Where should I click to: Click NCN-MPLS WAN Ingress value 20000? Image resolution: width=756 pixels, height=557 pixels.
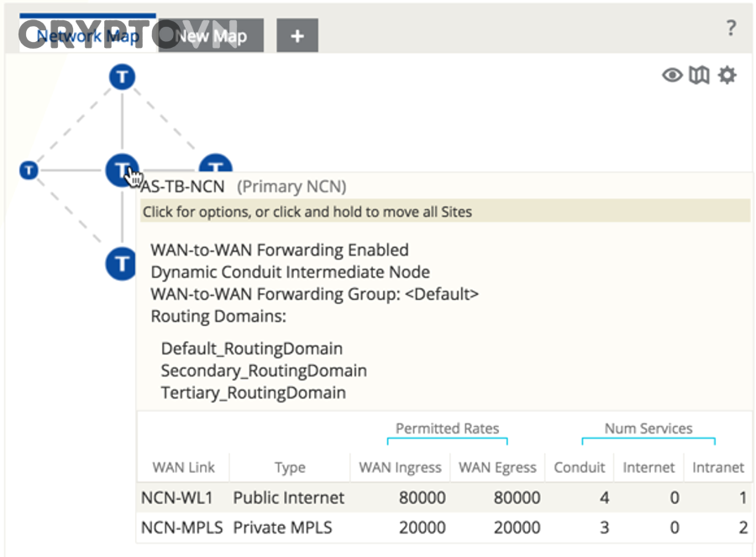tap(422, 528)
